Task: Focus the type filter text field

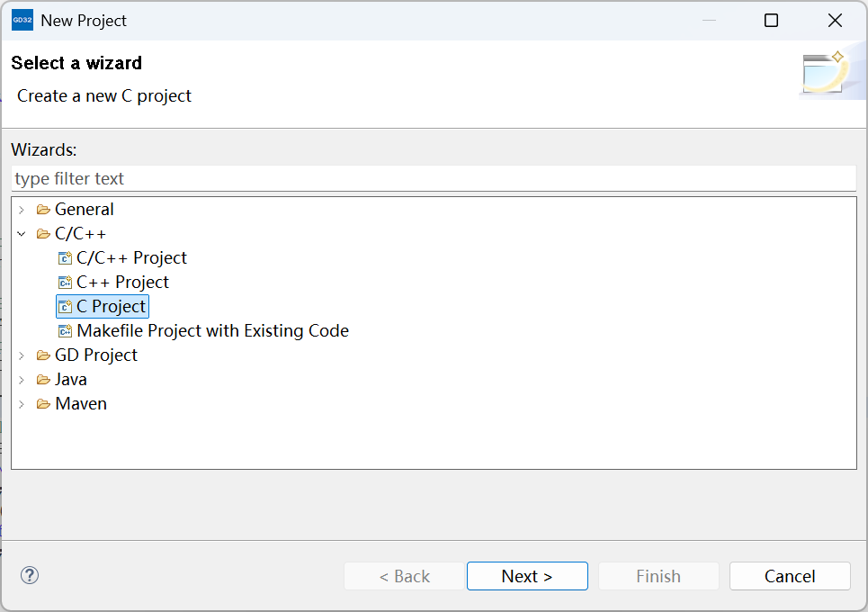Action: point(433,178)
